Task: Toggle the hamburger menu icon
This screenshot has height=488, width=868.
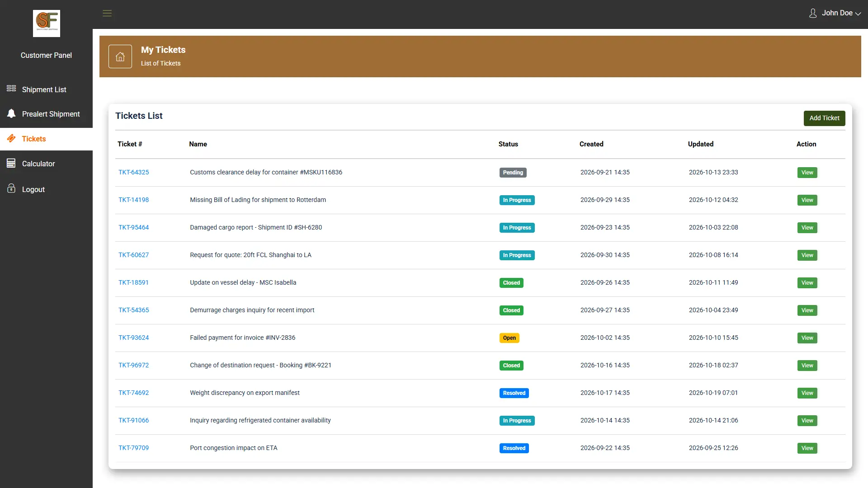Action: [x=107, y=13]
